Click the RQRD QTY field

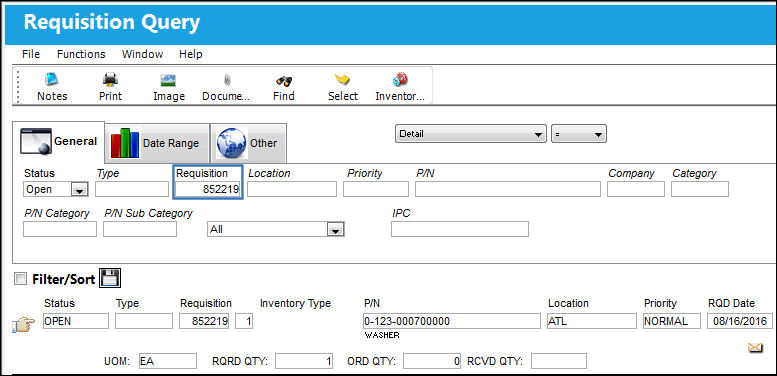pyautogui.click(x=304, y=361)
